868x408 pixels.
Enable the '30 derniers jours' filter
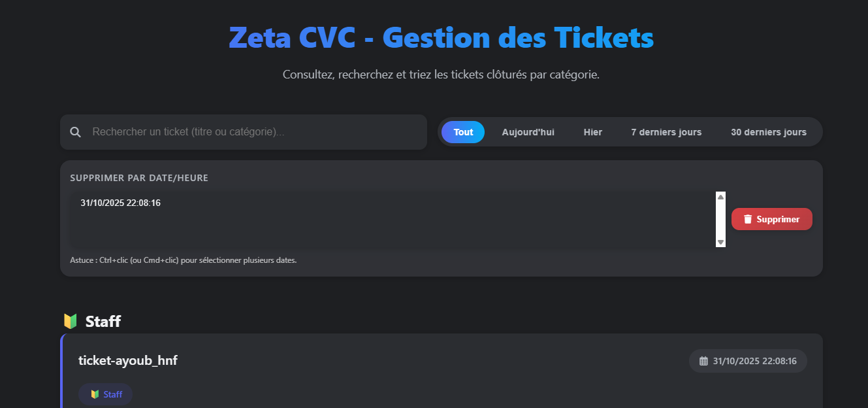point(769,131)
